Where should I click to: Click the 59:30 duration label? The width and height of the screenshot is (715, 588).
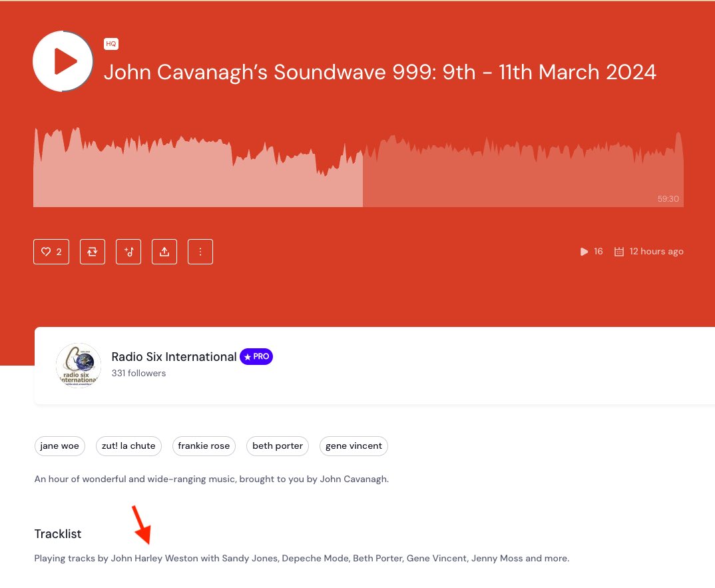point(668,199)
